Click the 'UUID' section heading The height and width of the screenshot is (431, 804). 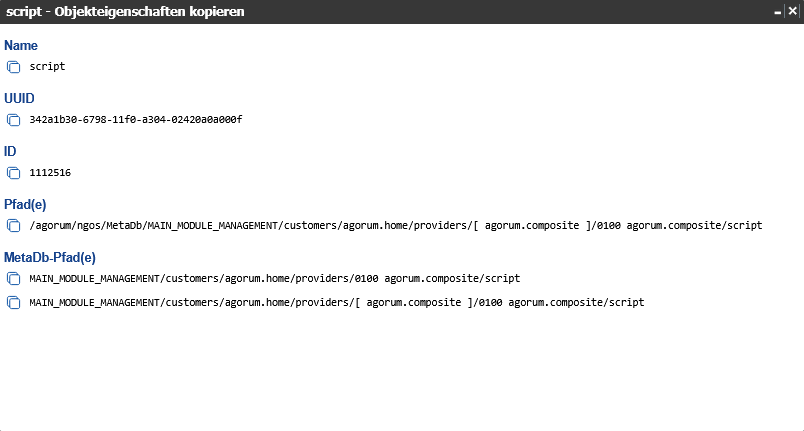[x=20, y=99]
